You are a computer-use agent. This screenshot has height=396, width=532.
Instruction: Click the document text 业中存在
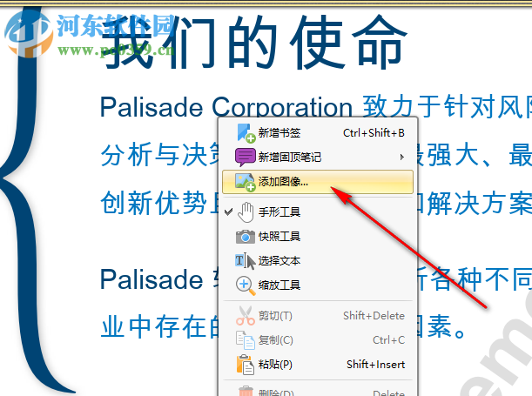coord(153,327)
